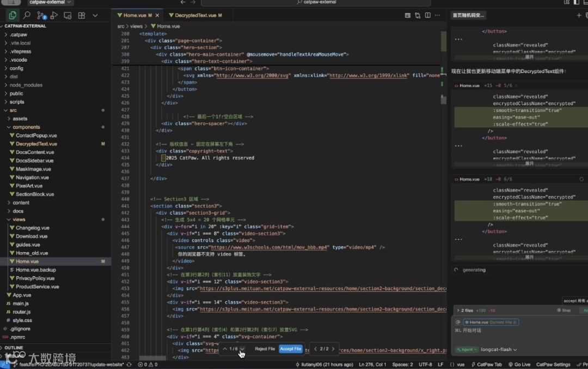Open the Remote Explorer icon
Screen dimensions: 588x369
(68, 15)
